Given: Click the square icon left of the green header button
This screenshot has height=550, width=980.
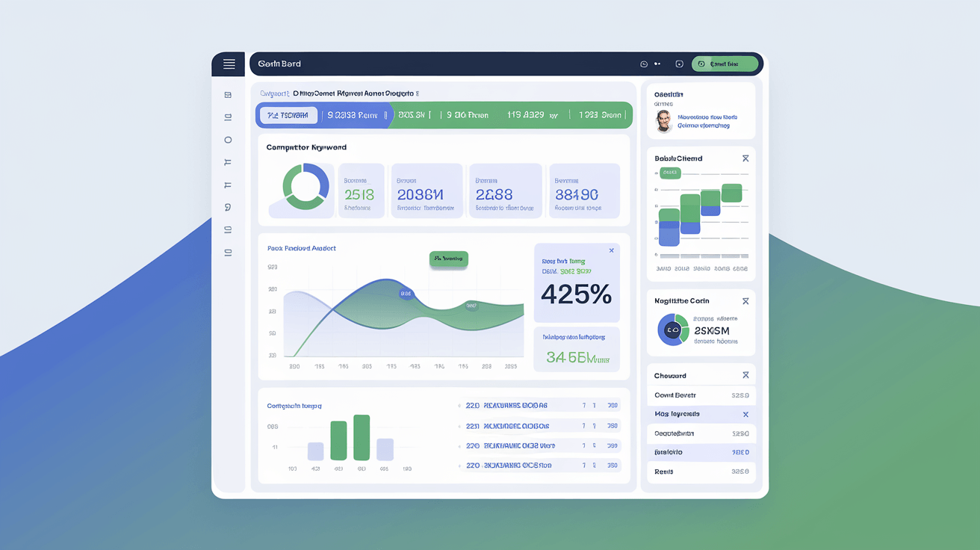Looking at the screenshot, I should pos(679,64).
